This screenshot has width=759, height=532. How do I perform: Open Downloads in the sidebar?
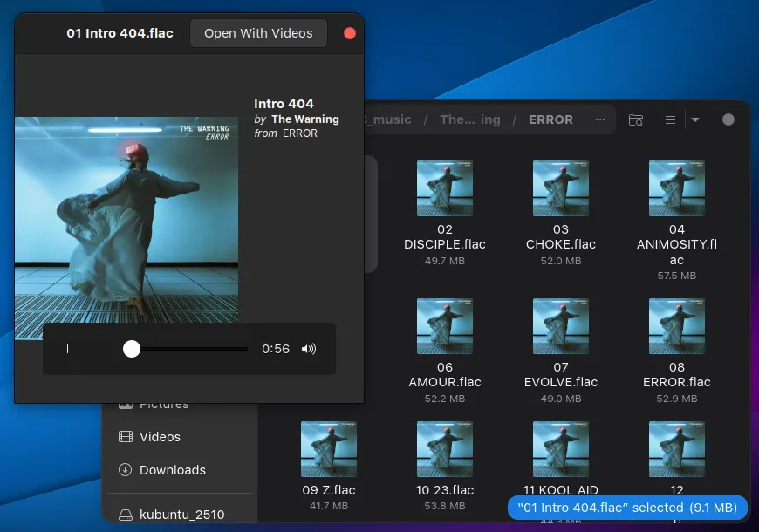172,470
